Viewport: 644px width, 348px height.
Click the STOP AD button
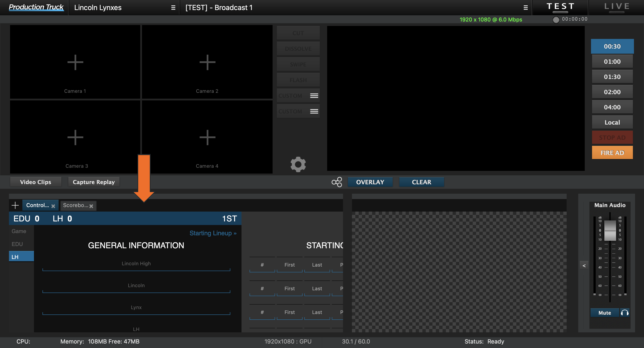(x=612, y=138)
